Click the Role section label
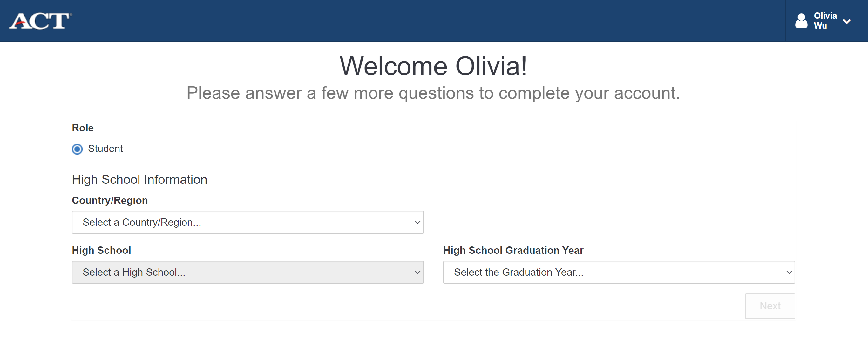Image resolution: width=868 pixels, height=360 pixels. point(83,128)
